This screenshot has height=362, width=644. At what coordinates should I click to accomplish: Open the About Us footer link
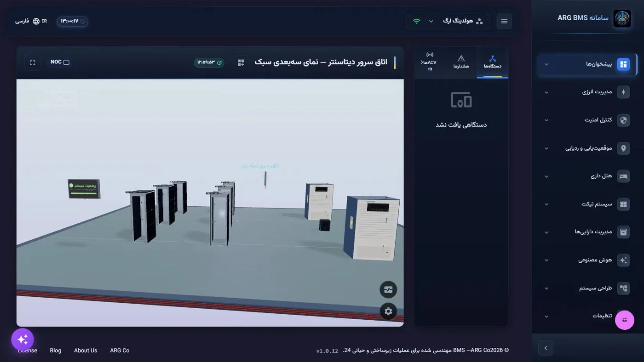click(86, 351)
